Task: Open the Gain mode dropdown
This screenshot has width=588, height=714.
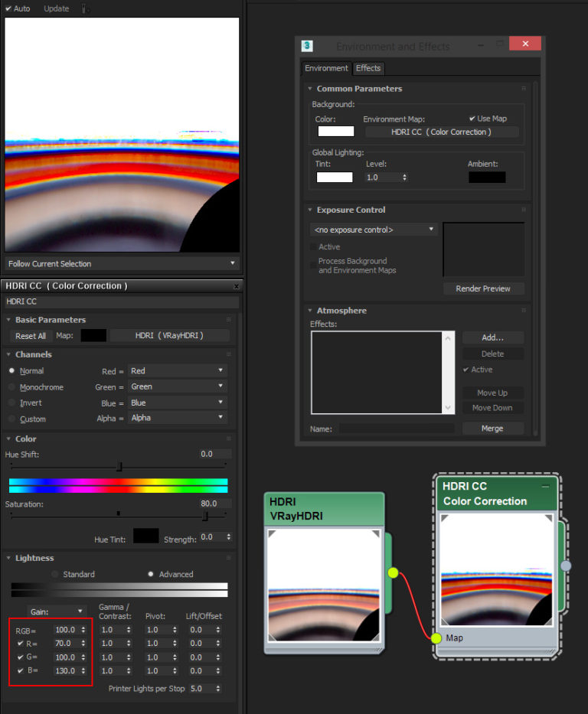Action: pyautogui.click(x=57, y=611)
